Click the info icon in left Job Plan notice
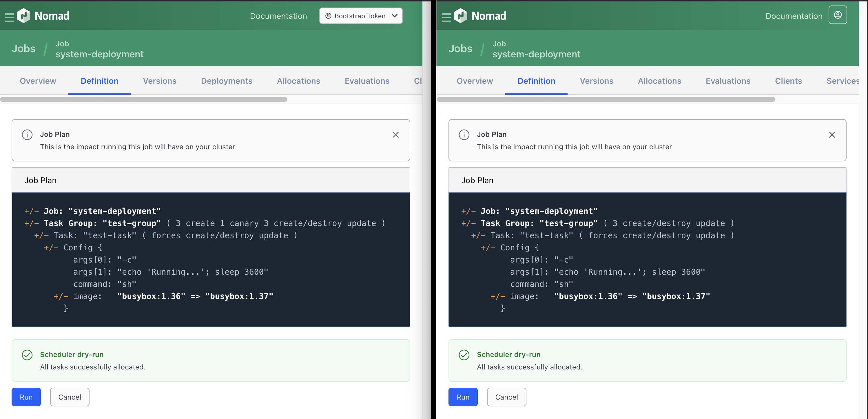Screen dimensions: 868x419 point(27,135)
